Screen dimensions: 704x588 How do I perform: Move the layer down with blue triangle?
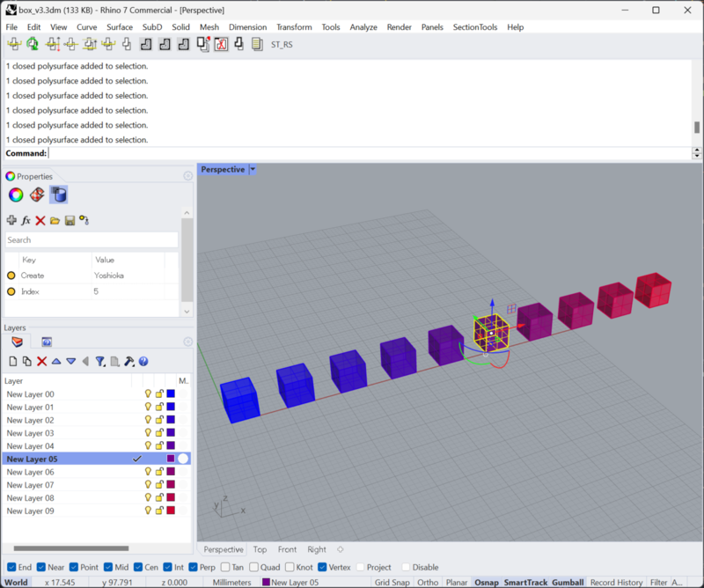(x=71, y=361)
